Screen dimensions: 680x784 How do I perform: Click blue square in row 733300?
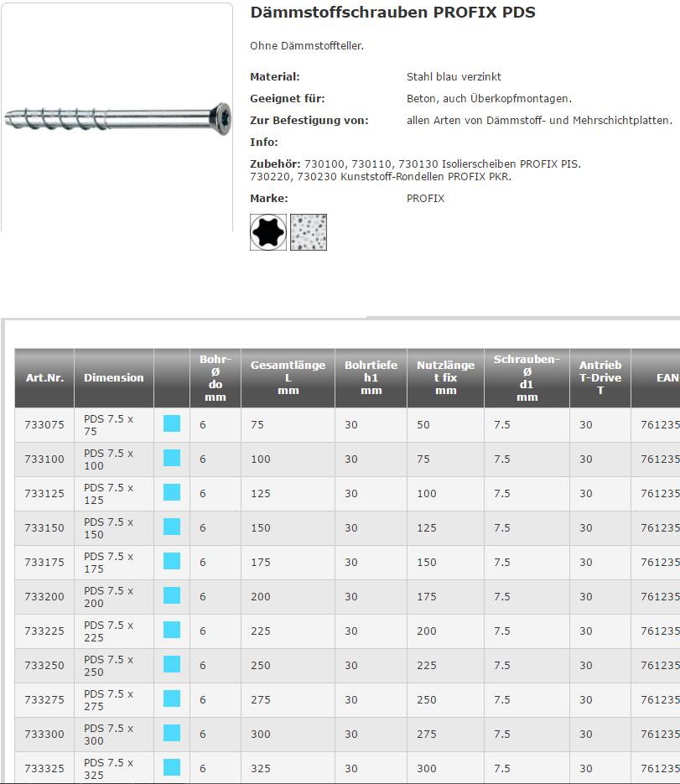coord(172,733)
